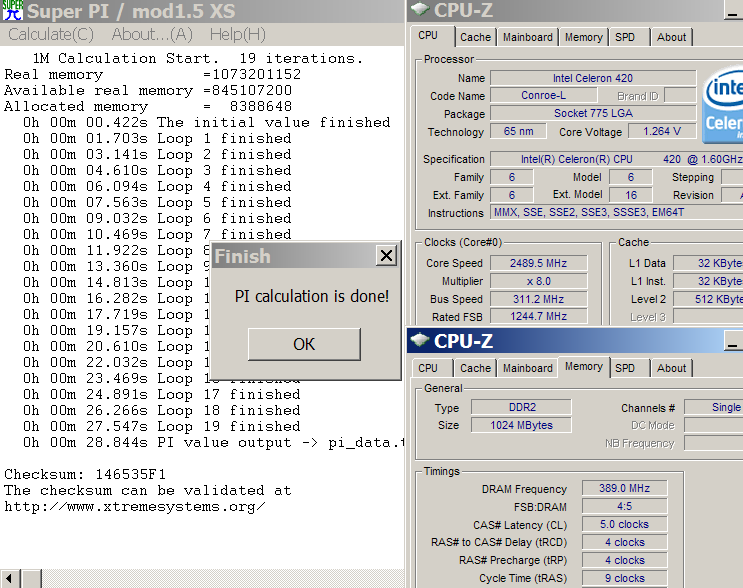Click the L1 Data cache value field
743x588 pixels.
[708, 263]
